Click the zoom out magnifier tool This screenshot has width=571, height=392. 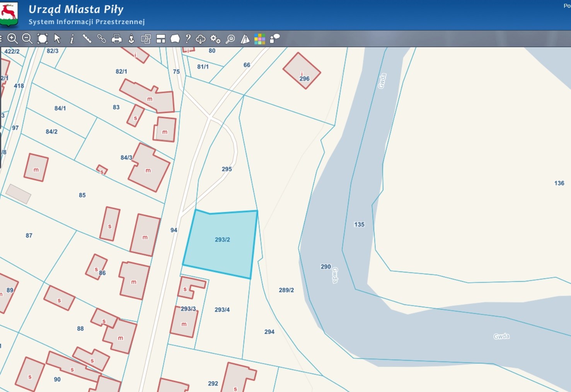coord(27,39)
